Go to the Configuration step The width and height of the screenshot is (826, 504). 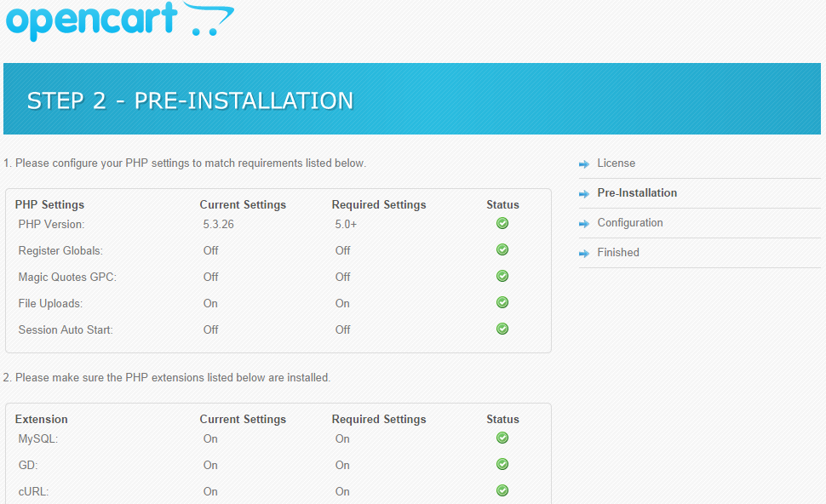coord(629,223)
